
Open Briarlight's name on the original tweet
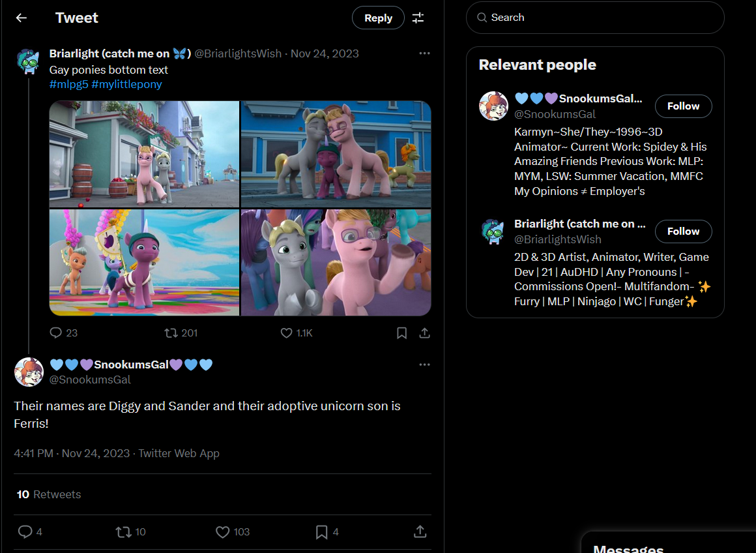[121, 53]
